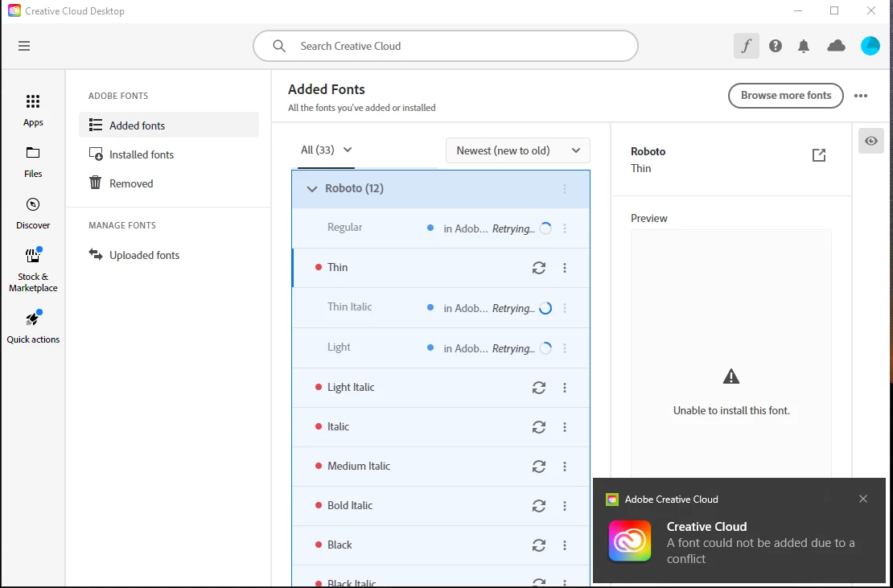Viewport: 893px width, 588px height.
Task: Open Stock & Marketplace
Action: click(33, 269)
